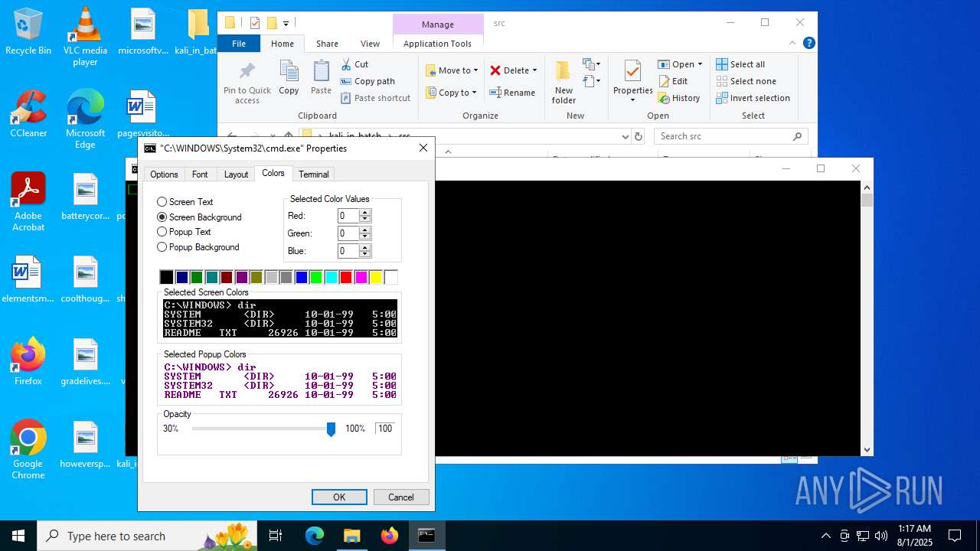Screen dimensions: 980x551
Task: Pick the magenta color swatch
Action: coord(361,277)
